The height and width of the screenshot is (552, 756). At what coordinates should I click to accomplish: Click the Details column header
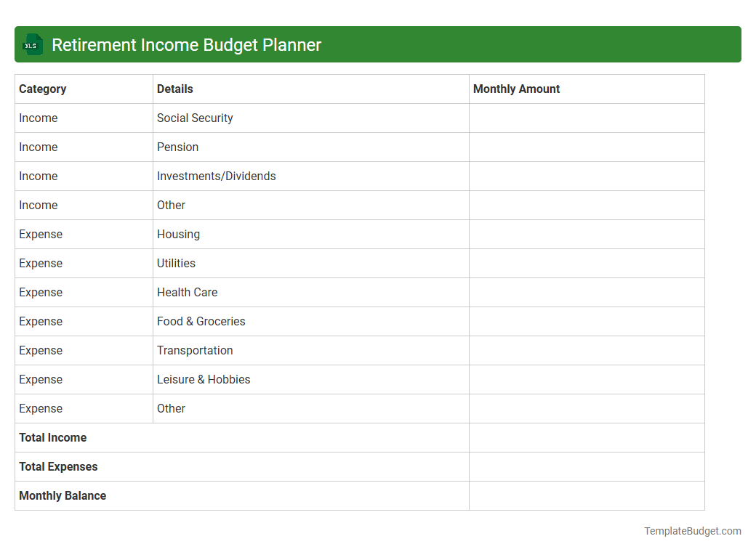coord(174,89)
